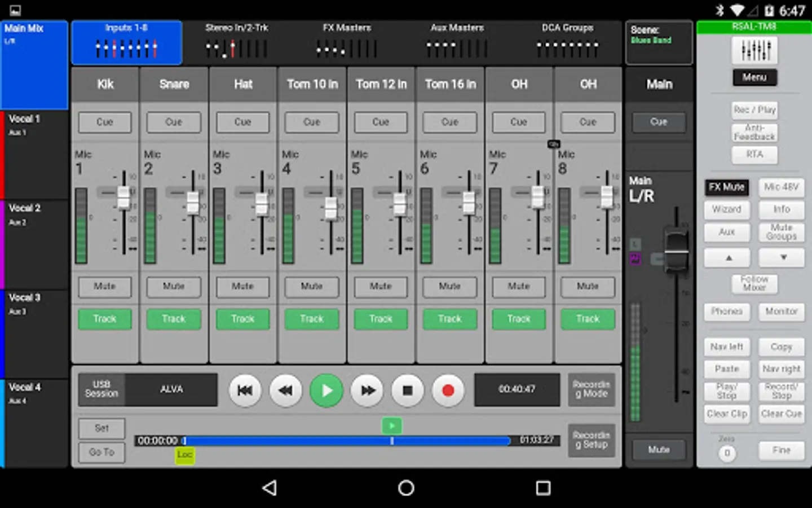
Task: Toggle Track arm on Tom 10 in
Action: coord(312,319)
